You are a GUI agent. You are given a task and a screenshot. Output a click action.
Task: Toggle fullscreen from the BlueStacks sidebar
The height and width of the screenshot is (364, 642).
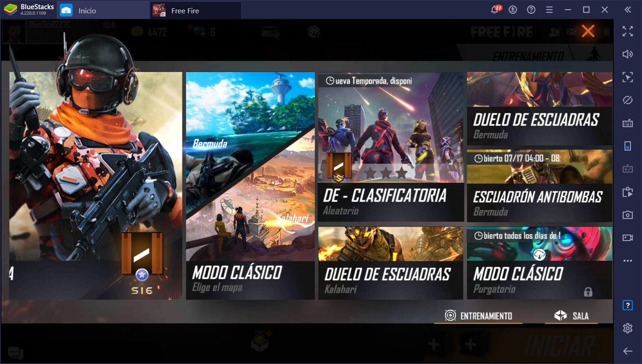[x=627, y=31]
